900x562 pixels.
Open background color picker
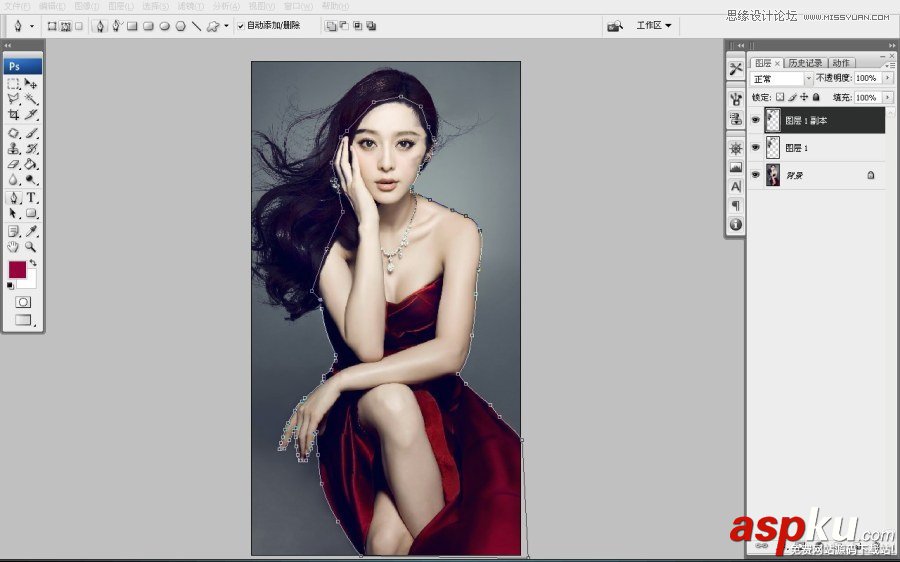tap(29, 281)
